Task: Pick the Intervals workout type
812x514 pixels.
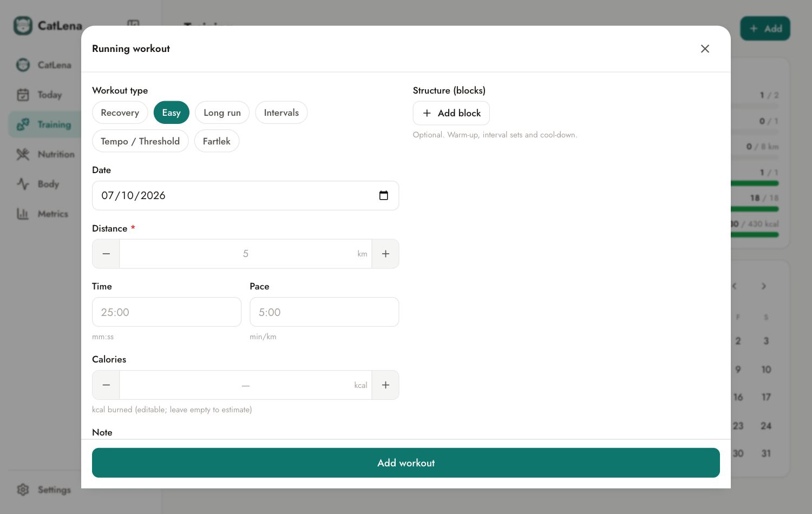Action: coord(281,113)
